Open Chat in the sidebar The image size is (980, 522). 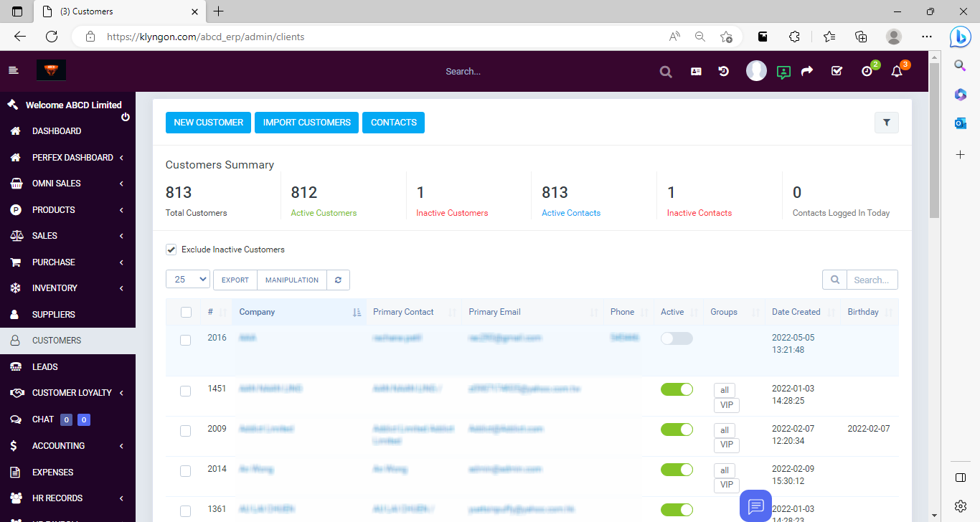pos(67,419)
